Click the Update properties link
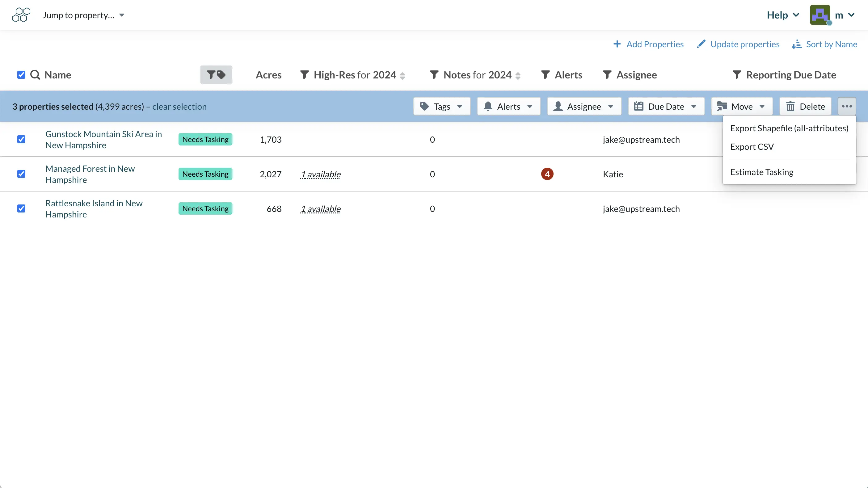This screenshot has width=868, height=488. point(745,44)
